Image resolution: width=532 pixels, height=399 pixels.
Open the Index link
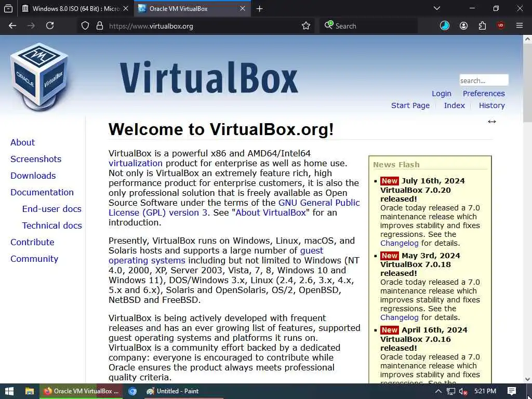454,105
